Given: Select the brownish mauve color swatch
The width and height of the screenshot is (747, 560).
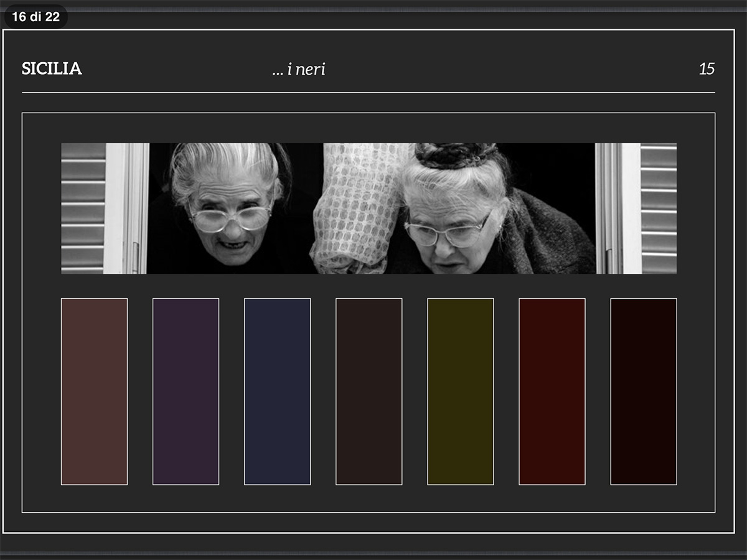Looking at the screenshot, I should (94, 391).
